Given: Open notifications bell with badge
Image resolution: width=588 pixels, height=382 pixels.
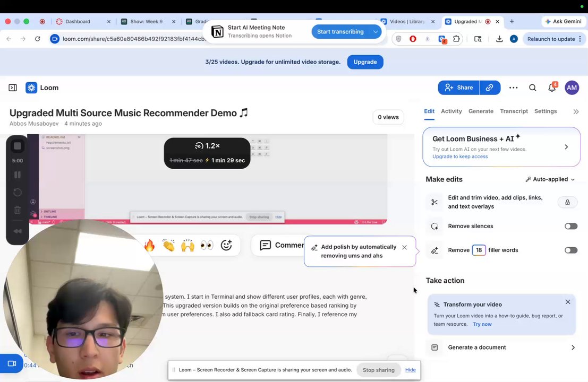Looking at the screenshot, I should (552, 87).
